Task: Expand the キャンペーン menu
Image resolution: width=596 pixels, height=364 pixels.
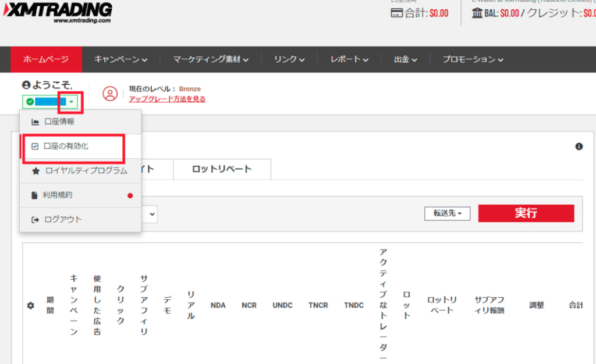Action: (x=120, y=59)
